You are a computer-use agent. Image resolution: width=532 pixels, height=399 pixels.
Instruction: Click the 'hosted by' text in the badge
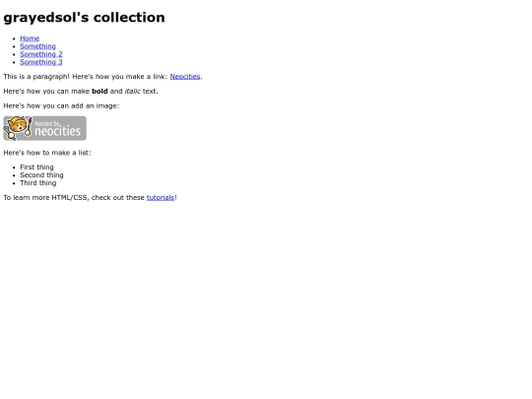(48, 123)
